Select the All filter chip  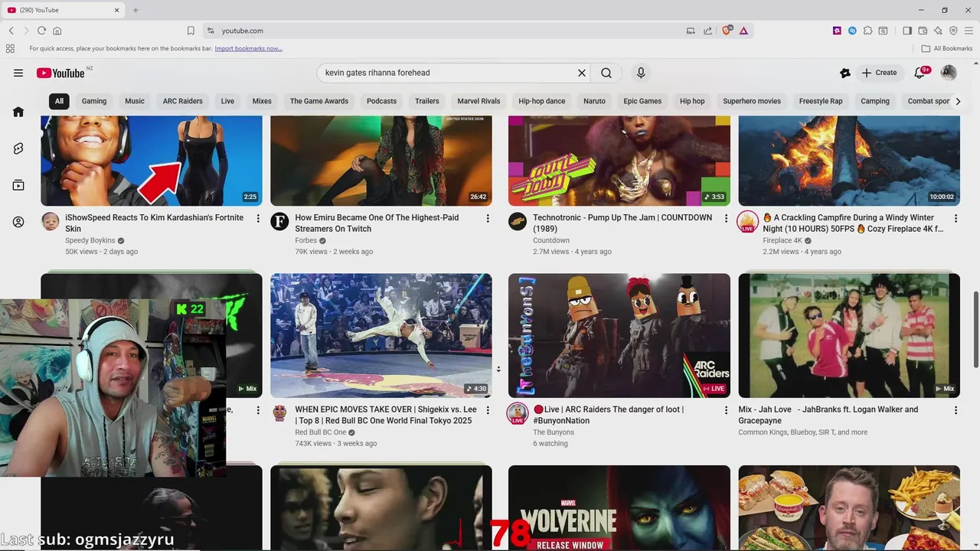tap(59, 101)
